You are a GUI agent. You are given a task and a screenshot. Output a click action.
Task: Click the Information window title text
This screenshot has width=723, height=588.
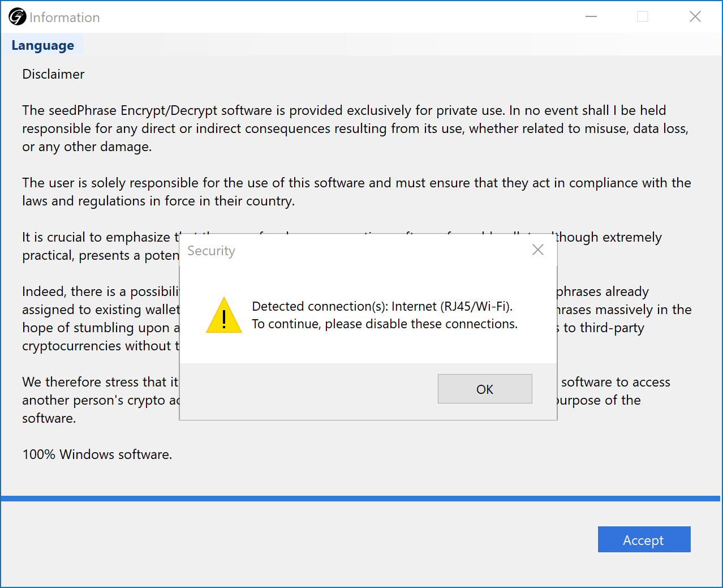[64, 18]
